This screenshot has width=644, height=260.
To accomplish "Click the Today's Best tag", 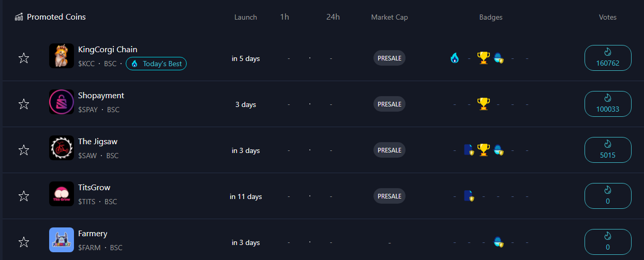I will click(156, 64).
